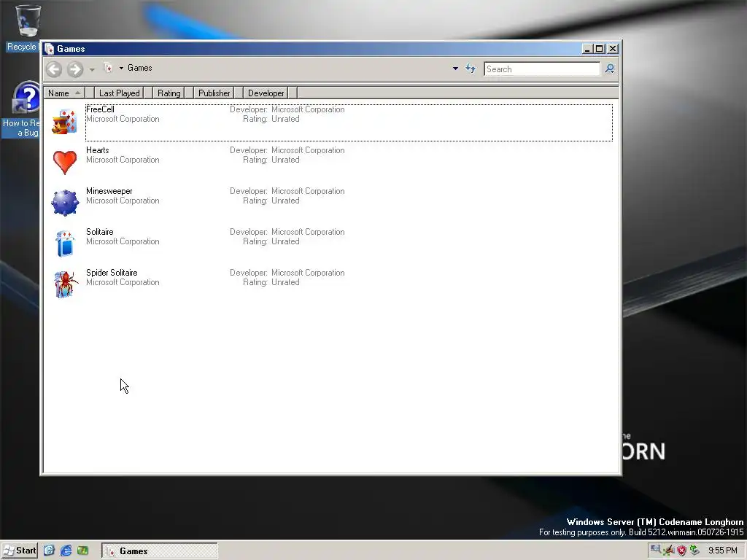Open the Start menu
The image size is (747, 560).
point(20,551)
